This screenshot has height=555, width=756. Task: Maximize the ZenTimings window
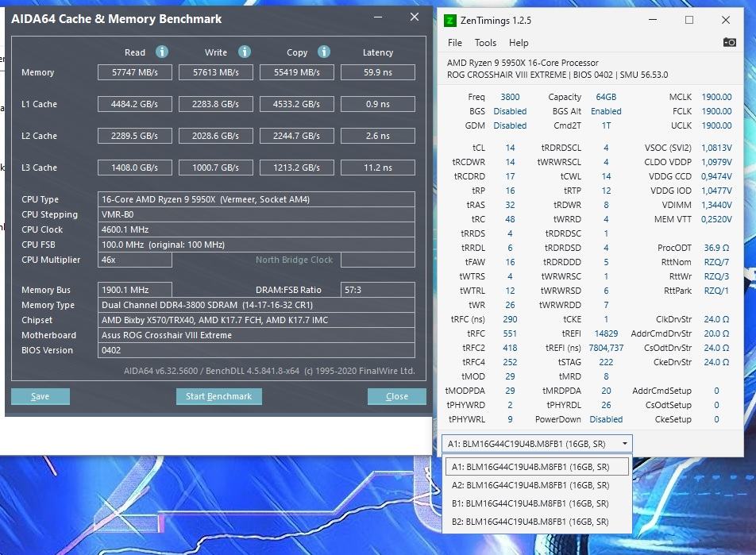(x=689, y=20)
